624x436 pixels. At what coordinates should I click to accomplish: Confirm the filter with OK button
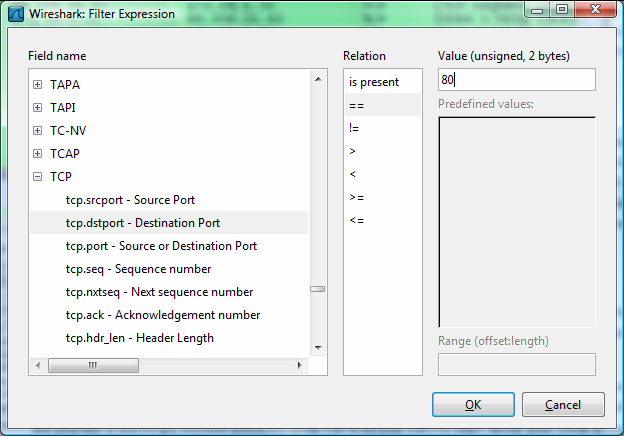473,405
